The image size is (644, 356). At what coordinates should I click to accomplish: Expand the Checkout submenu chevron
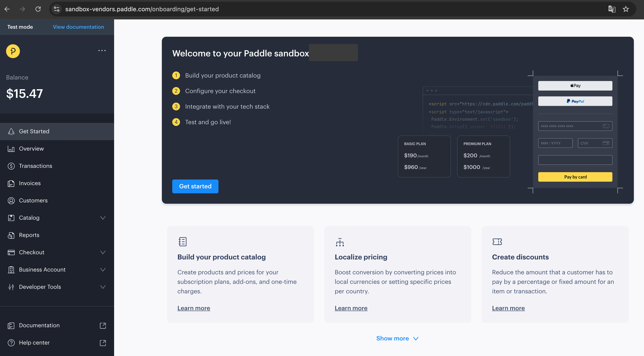coord(103,252)
